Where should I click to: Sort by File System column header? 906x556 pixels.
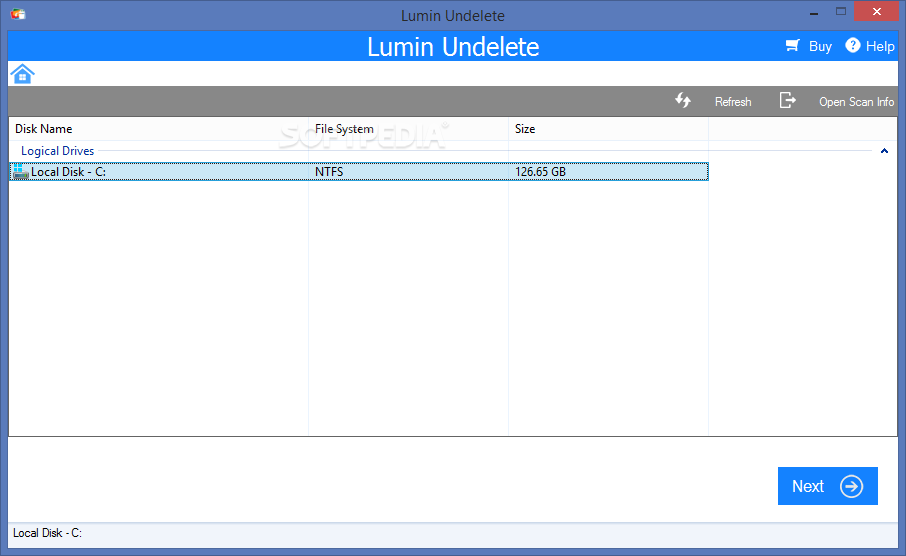click(409, 129)
